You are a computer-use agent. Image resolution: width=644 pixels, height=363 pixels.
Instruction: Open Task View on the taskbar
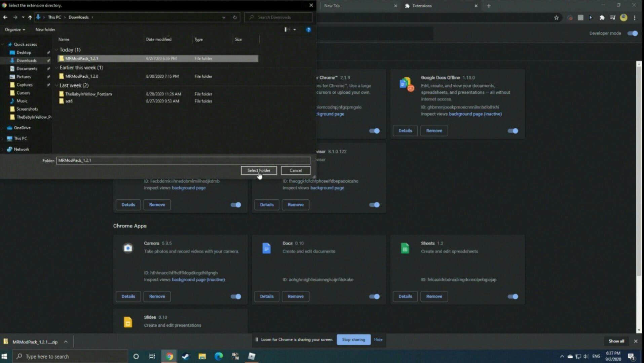click(x=152, y=356)
